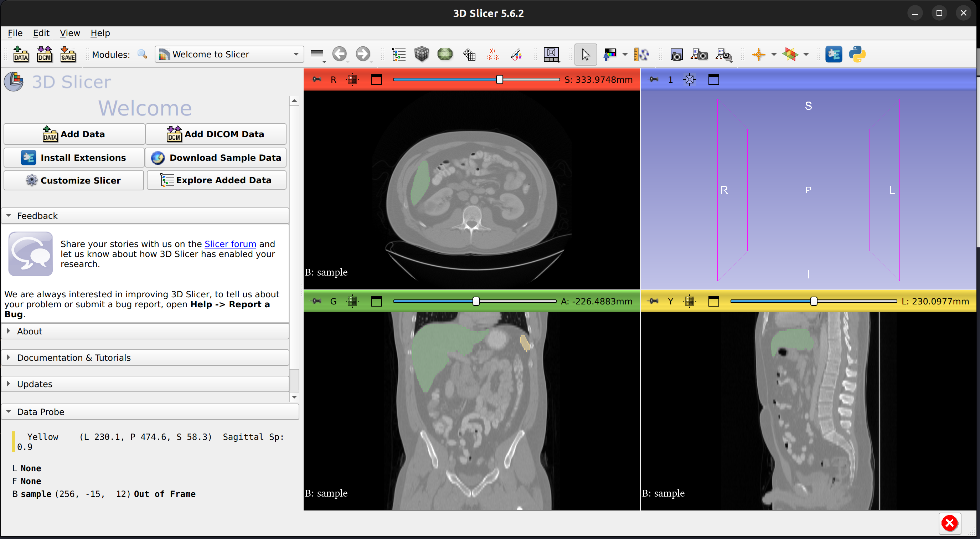Click the Customize Slicer button
The width and height of the screenshot is (980, 539).
pyautogui.click(x=74, y=180)
